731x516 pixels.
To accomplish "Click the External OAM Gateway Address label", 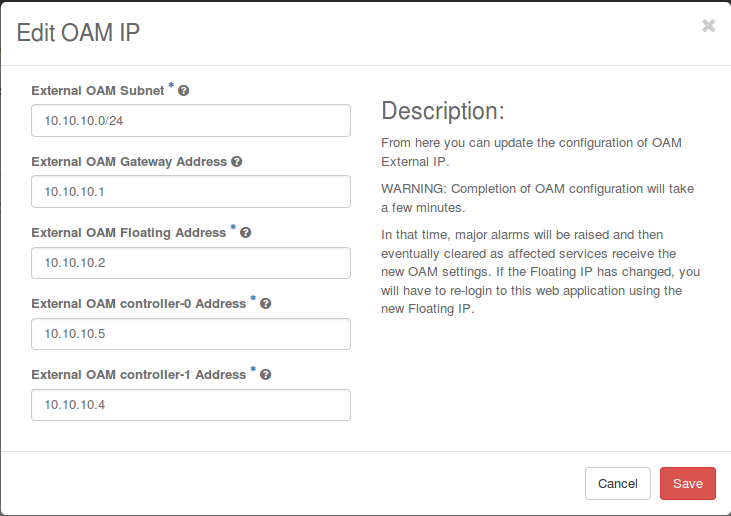I will coord(130,162).
